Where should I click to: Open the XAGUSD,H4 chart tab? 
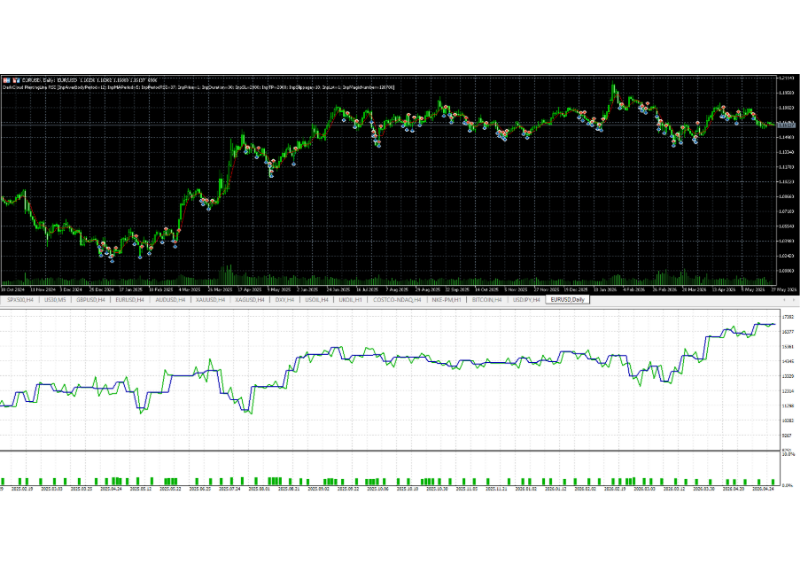tap(249, 300)
